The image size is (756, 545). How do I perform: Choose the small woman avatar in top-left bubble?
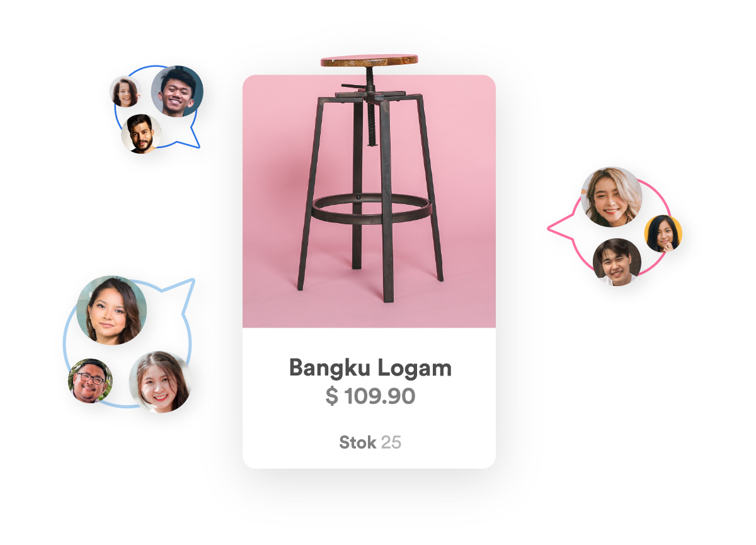(x=125, y=92)
